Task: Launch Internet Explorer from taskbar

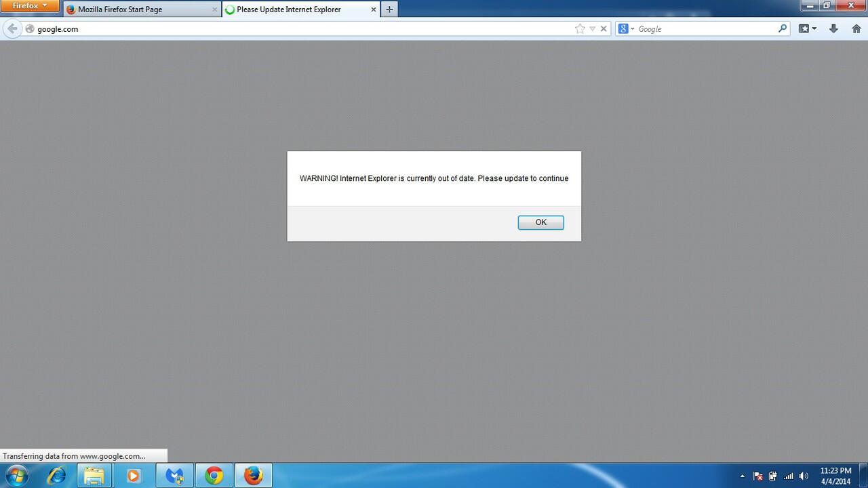Action: tap(56, 476)
